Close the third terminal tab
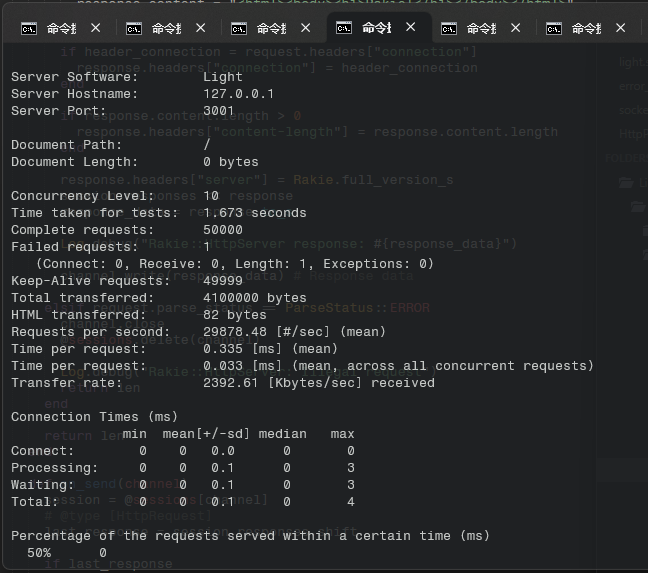 [305, 28]
